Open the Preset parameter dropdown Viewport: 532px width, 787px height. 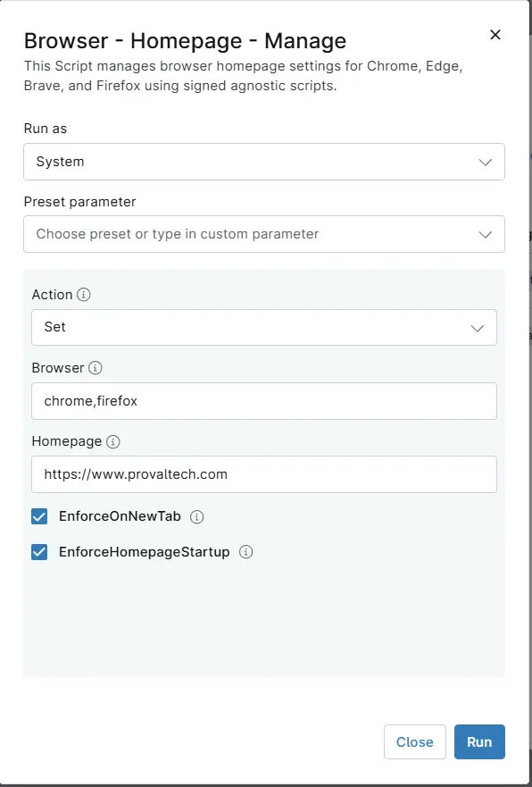[263, 234]
